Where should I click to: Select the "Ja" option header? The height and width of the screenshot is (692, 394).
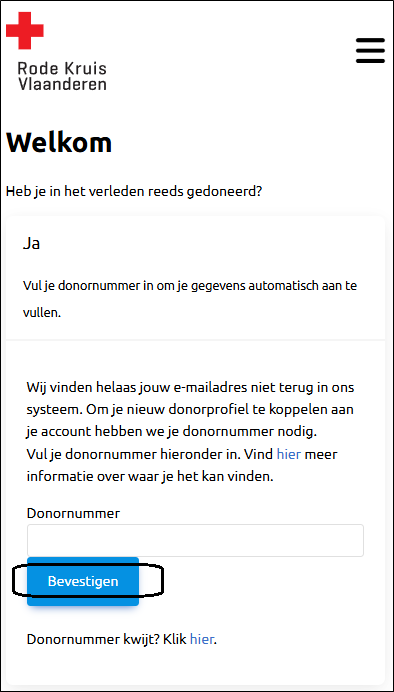tap(31, 244)
